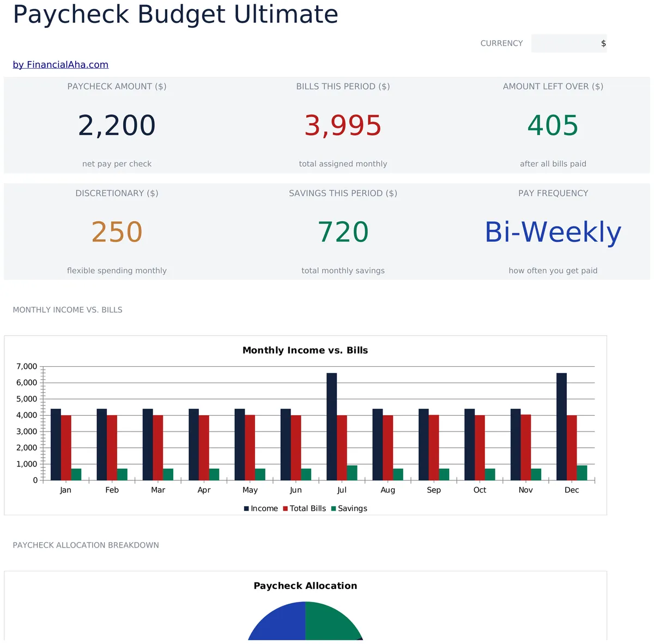Click the Jan axis label
Image resolution: width=654 pixels, height=644 pixels.
[65, 490]
